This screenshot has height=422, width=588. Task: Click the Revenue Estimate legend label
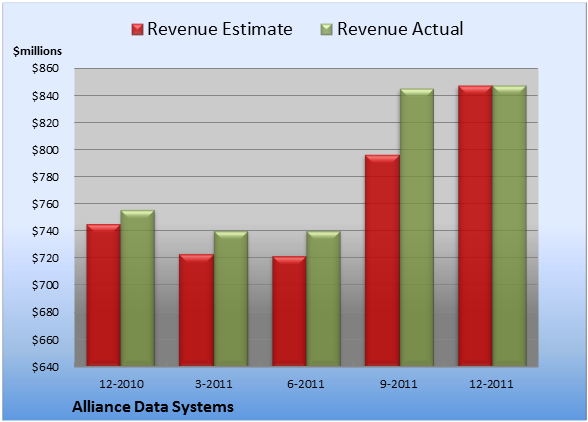coord(220,29)
